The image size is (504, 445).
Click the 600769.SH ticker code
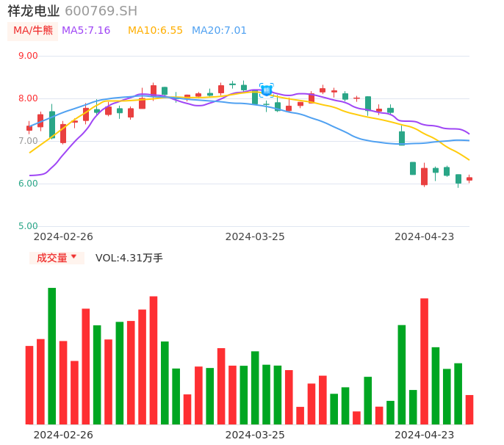[101, 11]
